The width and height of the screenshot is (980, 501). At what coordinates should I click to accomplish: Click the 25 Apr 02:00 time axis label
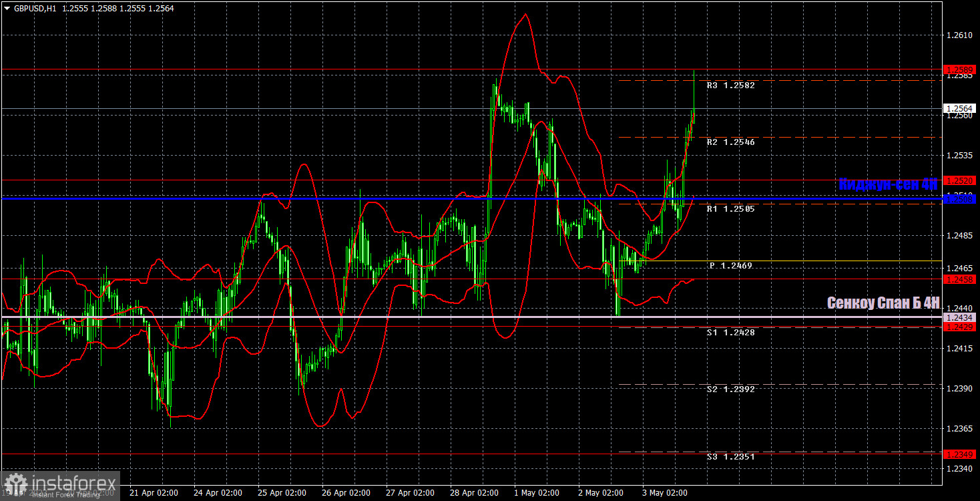tap(282, 493)
